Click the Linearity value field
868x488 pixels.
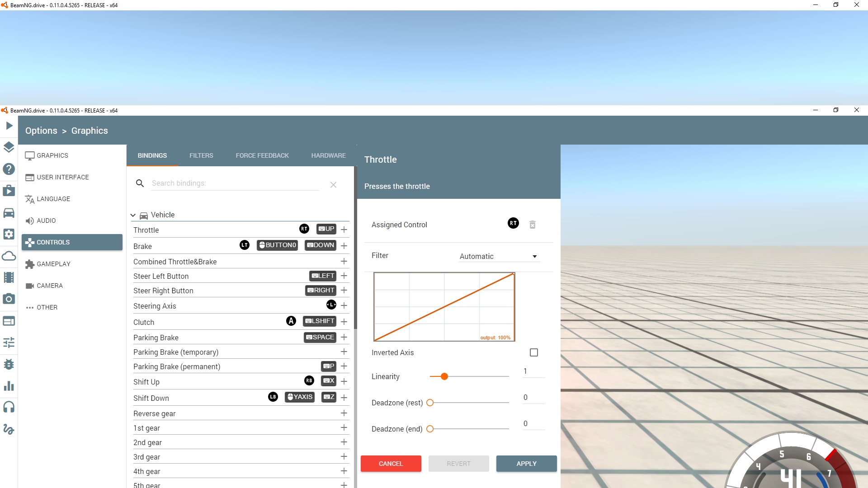(x=534, y=371)
